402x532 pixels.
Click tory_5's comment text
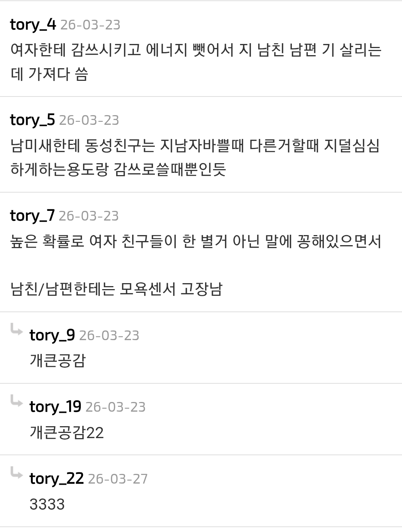click(195, 157)
